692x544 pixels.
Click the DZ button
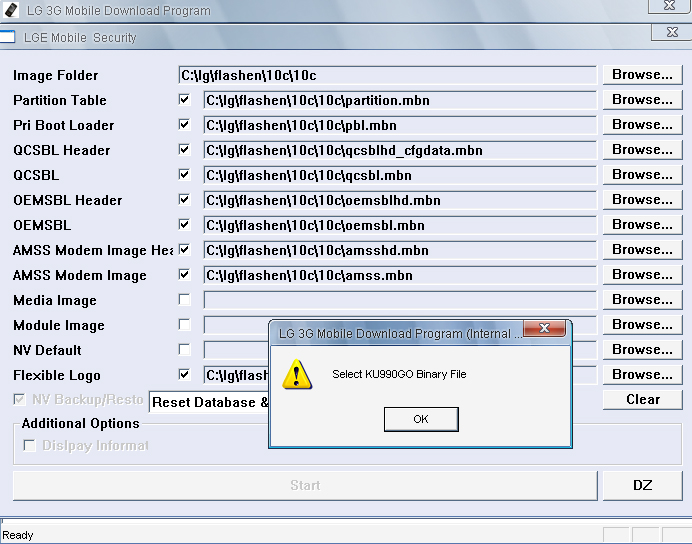643,485
